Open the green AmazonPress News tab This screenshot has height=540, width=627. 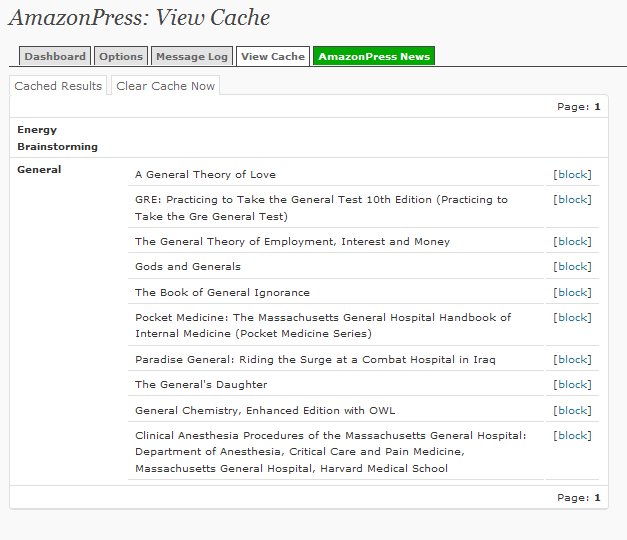pyautogui.click(x=374, y=56)
